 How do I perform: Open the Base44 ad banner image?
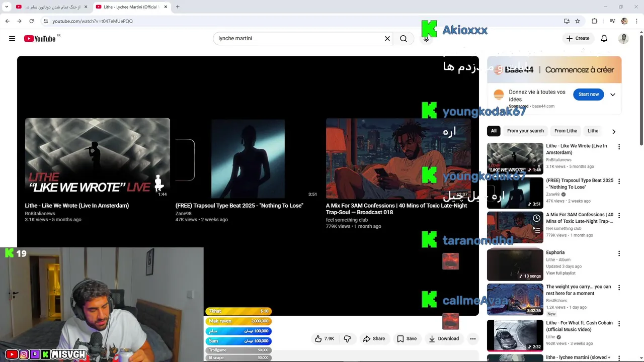pos(554,70)
